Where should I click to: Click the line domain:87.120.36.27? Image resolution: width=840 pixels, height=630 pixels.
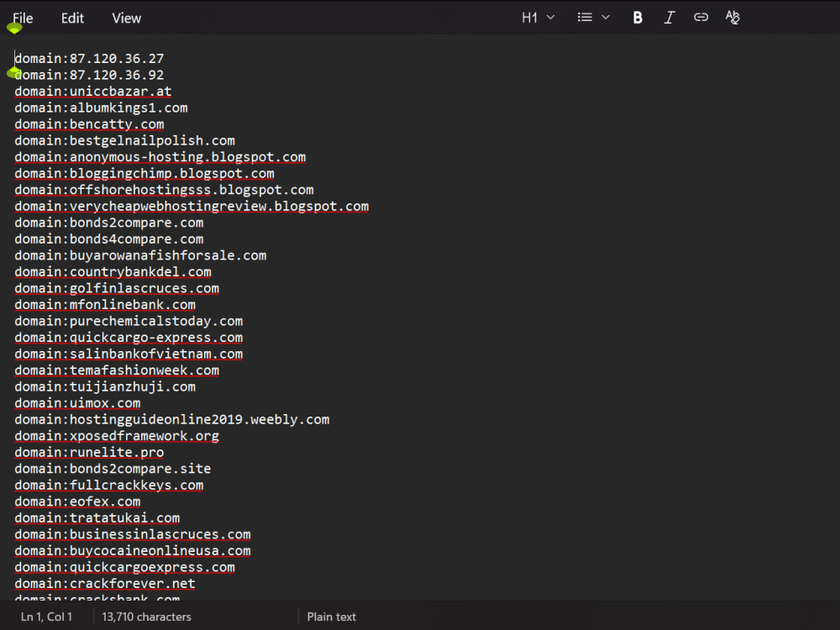pyautogui.click(x=89, y=59)
